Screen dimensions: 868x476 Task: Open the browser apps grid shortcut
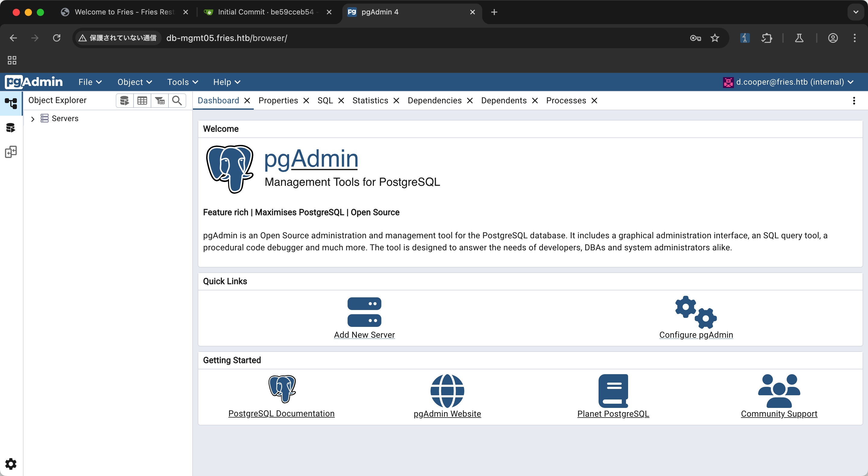(12, 60)
